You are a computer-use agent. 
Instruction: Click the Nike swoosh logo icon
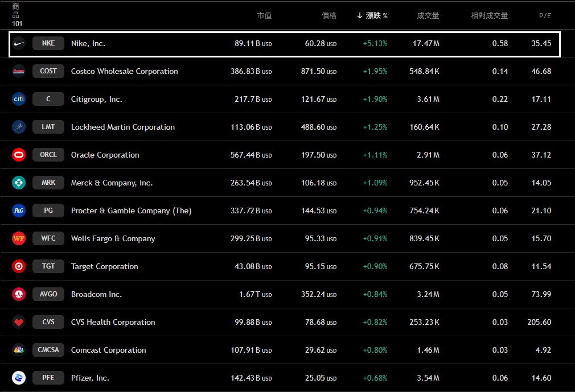19,43
